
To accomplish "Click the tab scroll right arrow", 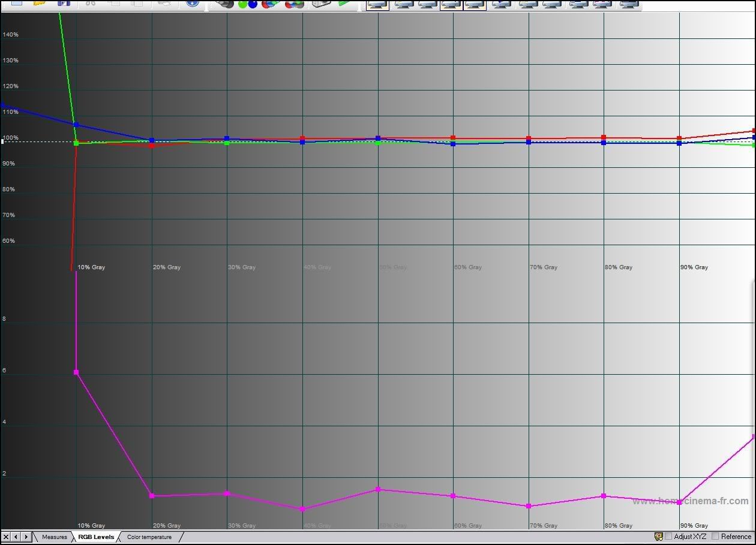I will click(26, 537).
